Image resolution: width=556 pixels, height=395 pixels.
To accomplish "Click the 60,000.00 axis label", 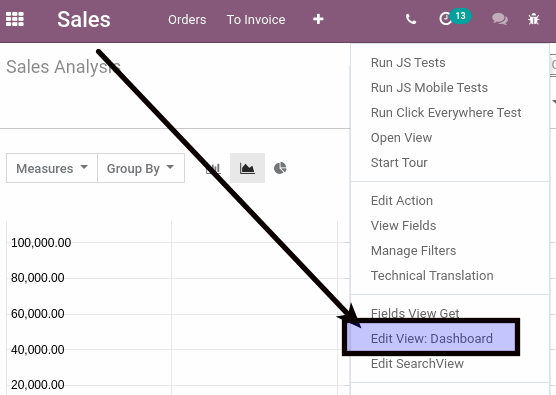I will click(38, 314).
